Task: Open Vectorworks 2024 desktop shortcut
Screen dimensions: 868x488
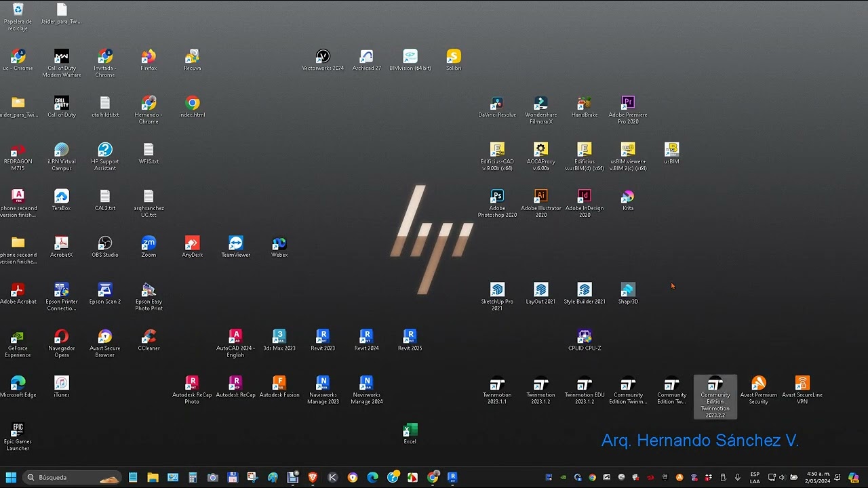Action: pos(323,60)
